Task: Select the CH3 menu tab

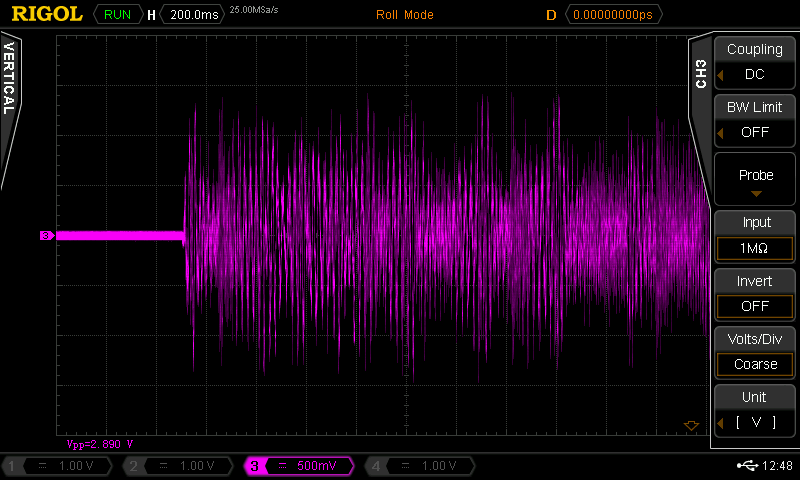Action: 700,74
